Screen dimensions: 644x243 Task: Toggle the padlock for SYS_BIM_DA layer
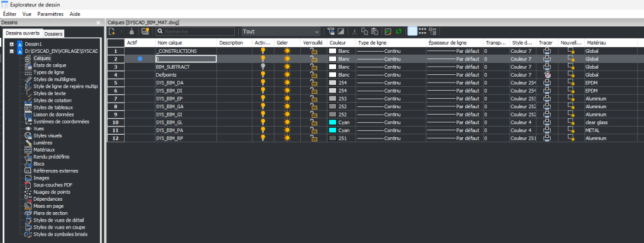[x=314, y=83]
